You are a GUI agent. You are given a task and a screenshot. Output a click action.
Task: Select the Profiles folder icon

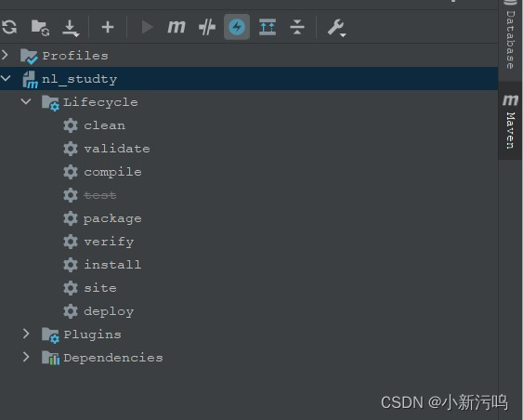(x=29, y=56)
